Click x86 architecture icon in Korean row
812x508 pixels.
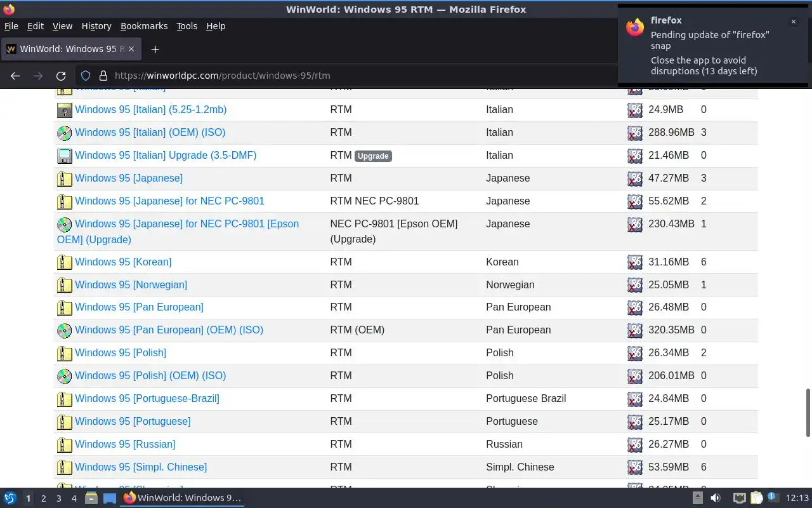coord(635,262)
